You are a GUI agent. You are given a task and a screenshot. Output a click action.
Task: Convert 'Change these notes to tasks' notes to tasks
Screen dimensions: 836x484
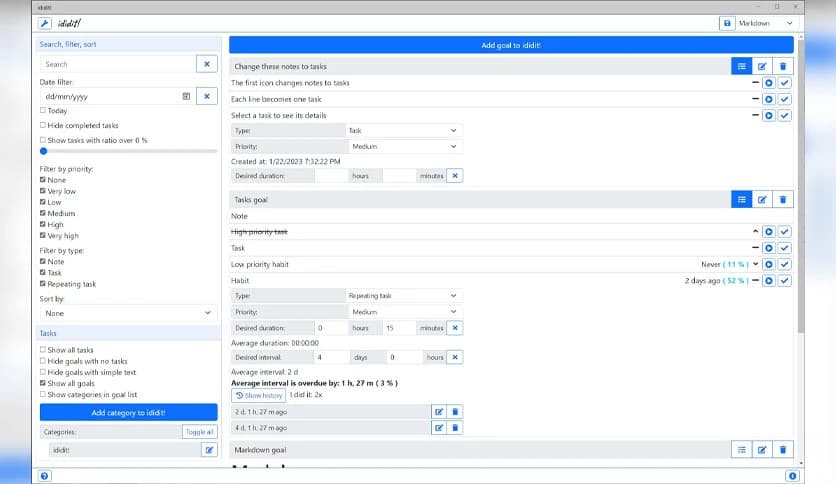pos(741,66)
